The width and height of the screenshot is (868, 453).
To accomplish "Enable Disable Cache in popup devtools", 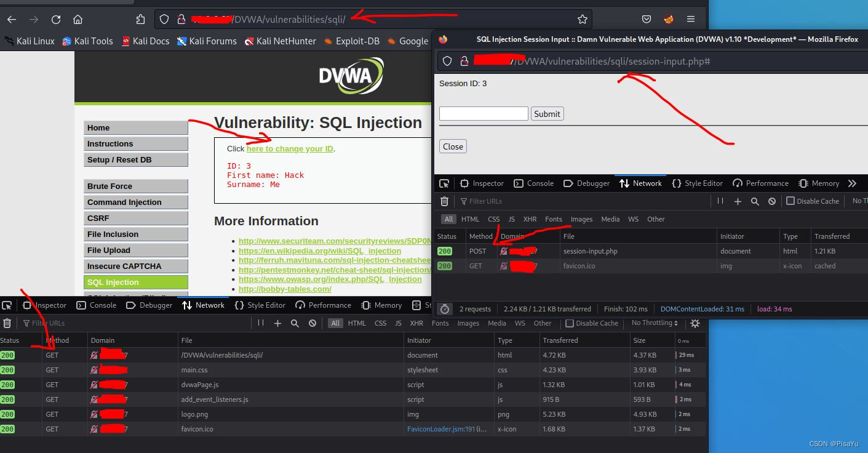I will click(813, 201).
